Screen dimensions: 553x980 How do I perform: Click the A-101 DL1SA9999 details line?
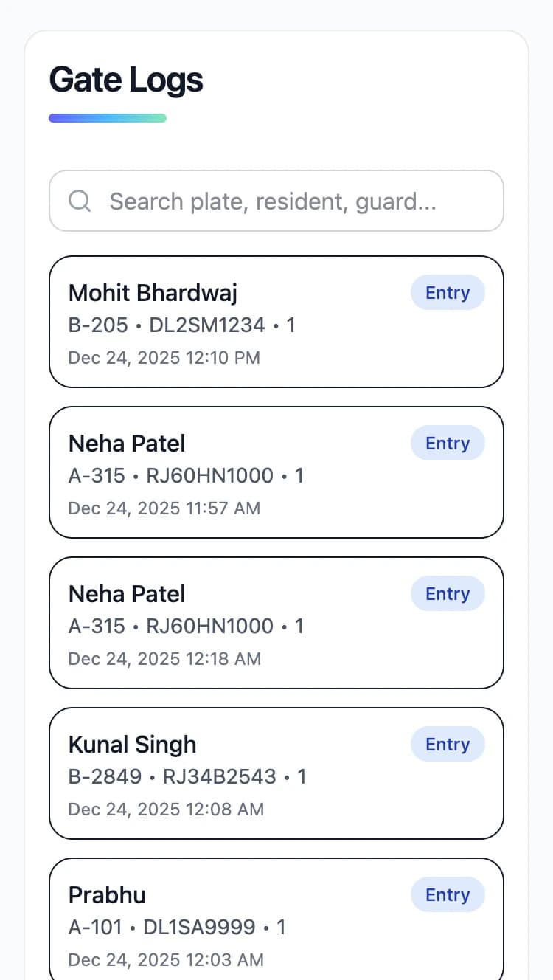[x=177, y=928]
